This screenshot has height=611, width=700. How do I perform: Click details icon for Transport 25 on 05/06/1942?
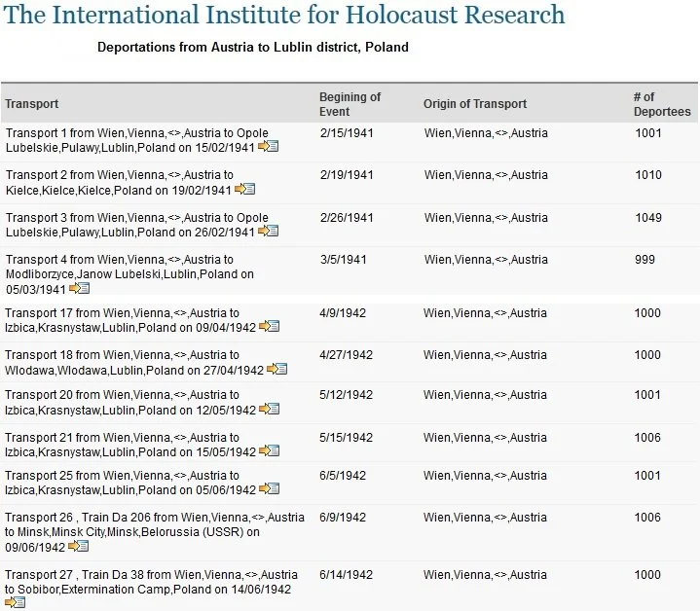(270, 488)
